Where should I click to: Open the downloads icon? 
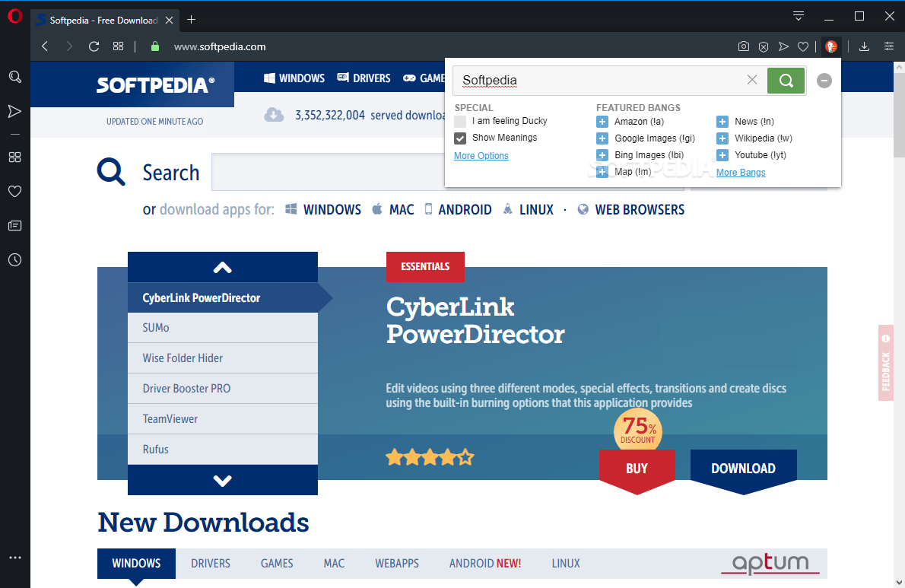[x=864, y=46]
